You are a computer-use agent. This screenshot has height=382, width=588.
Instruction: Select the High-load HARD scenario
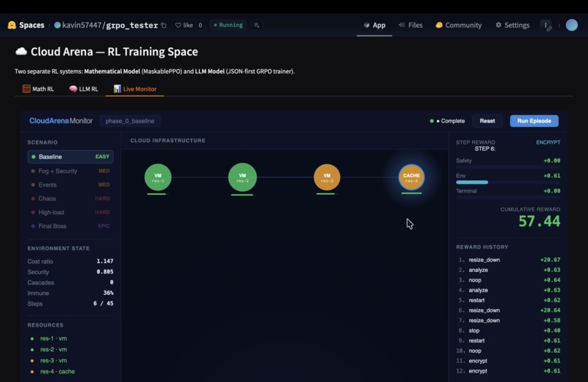pos(71,212)
